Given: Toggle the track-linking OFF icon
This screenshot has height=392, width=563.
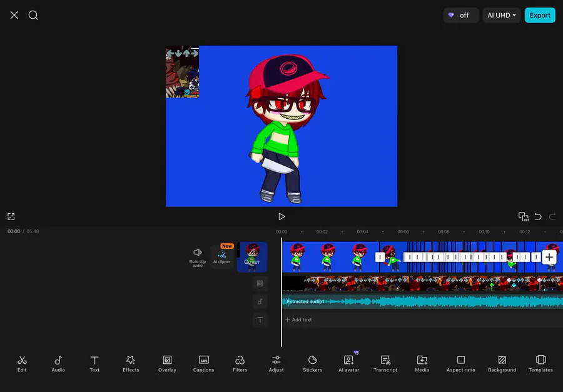Looking at the screenshot, I should tap(523, 216).
